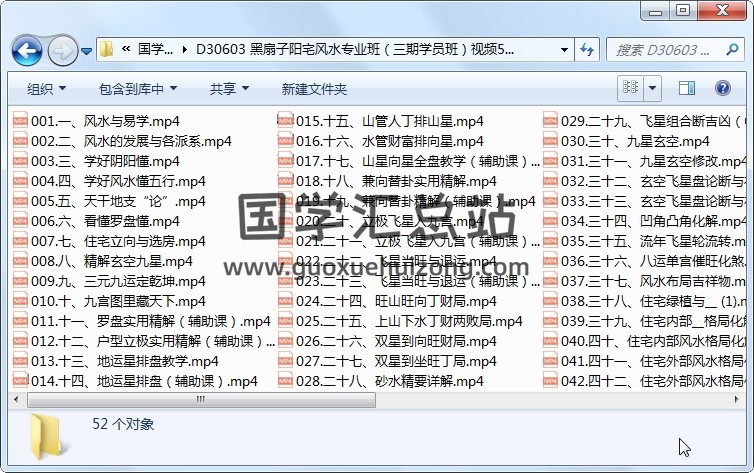The image size is (754, 473).
Task: Click the scrollbar left arrow
Action: (x=16, y=399)
